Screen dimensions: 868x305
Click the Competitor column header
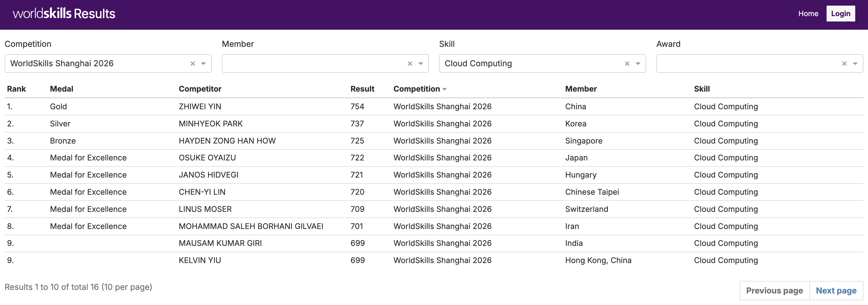coord(200,89)
